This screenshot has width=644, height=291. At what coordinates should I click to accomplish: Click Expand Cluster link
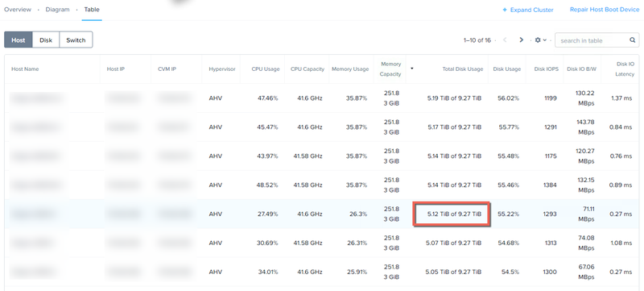click(528, 10)
